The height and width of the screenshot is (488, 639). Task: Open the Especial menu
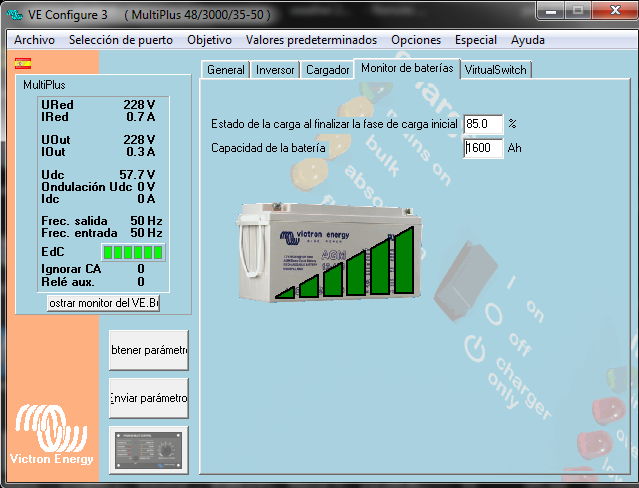pyautogui.click(x=476, y=40)
